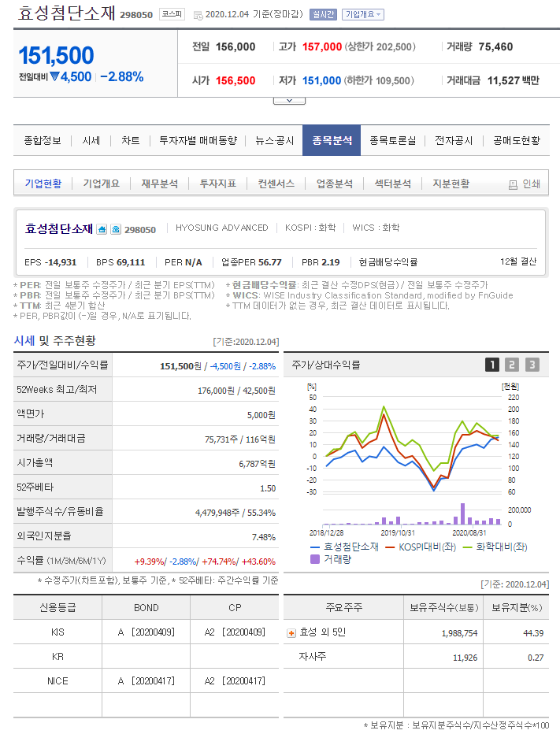Switch chart to view 3
The height and width of the screenshot is (734, 560).
(532, 365)
